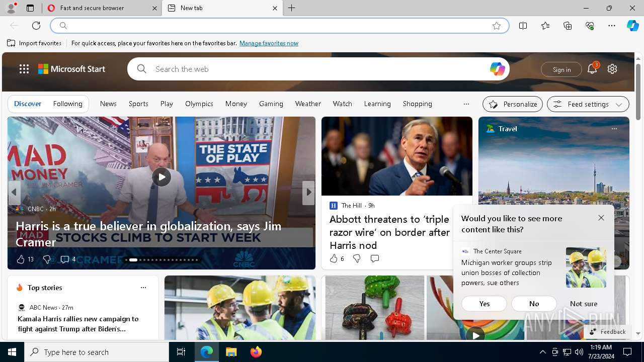Open Travel card options menu
Viewport: 644px width, 362px height.
click(x=614, y=129)
